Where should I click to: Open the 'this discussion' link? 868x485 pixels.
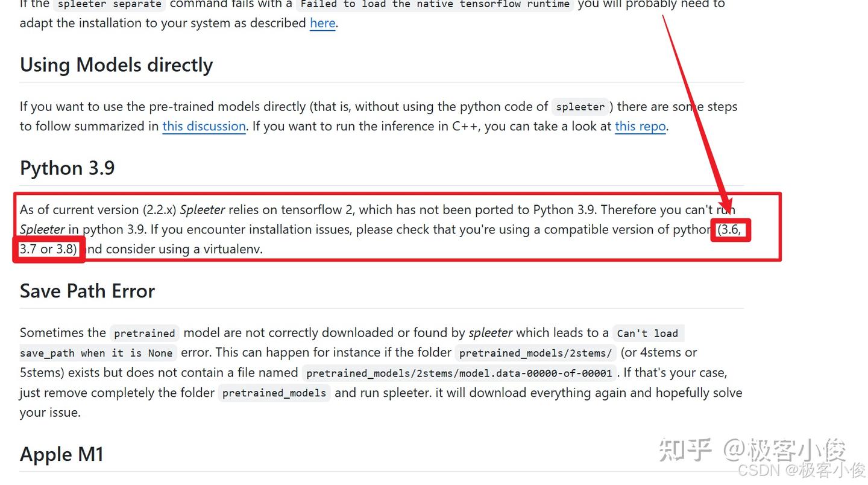[x=204, y=127]
